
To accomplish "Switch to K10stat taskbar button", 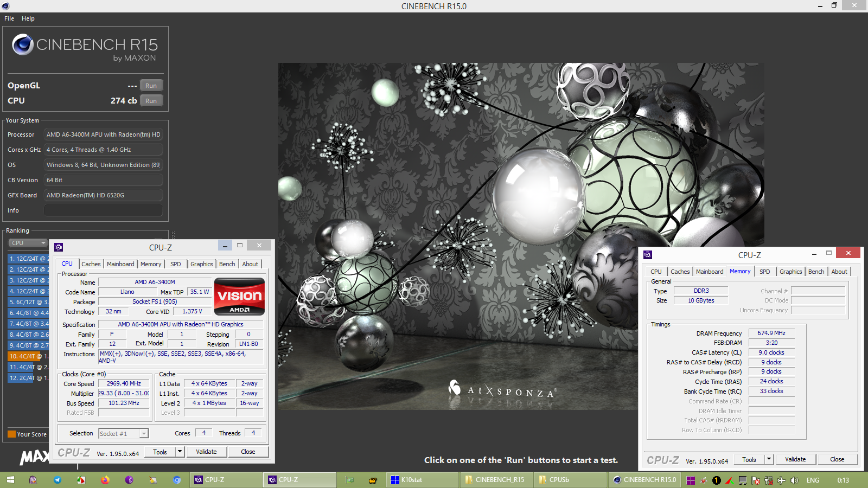I will [x=423, y=480].
